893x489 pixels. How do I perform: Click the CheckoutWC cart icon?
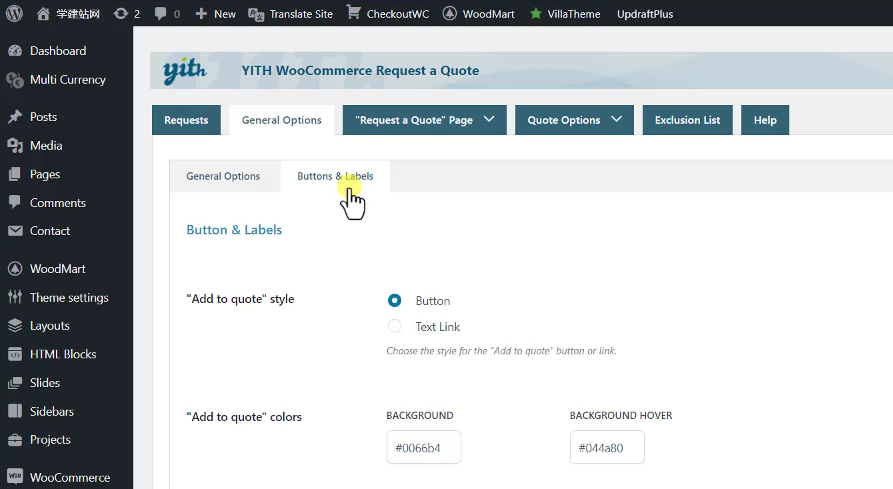coord(353,13)
